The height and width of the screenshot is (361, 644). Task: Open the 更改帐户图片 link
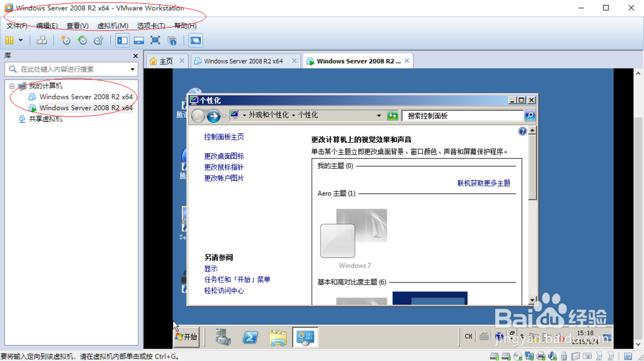[x=224, y=178]
